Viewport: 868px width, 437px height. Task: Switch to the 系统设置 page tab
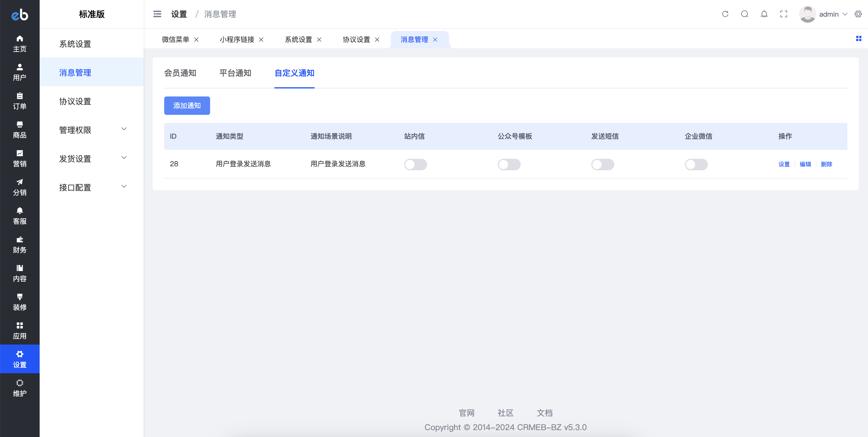(x=298, y=40)
